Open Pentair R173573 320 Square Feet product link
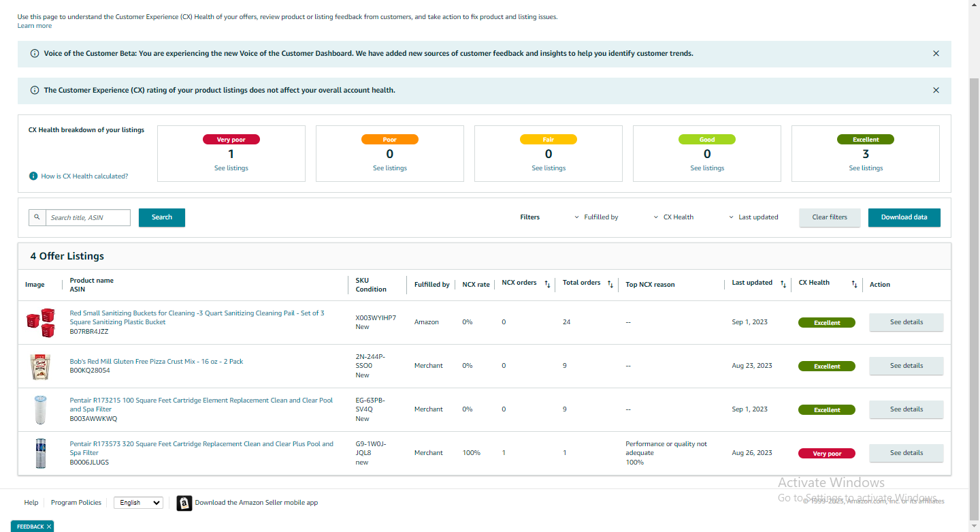 click(x=201, y=448)
